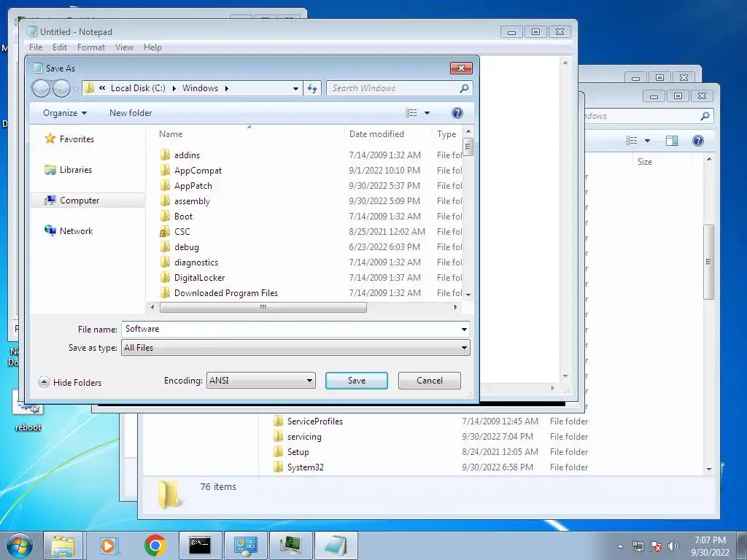
Task: Open Command Prompt from the taskbar
Action: pyautogui.click(x=200, y=545)
